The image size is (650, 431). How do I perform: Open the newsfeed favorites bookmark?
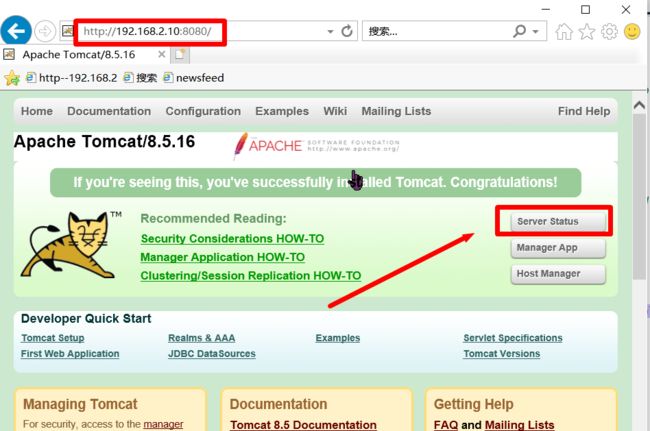click(194, 78)
